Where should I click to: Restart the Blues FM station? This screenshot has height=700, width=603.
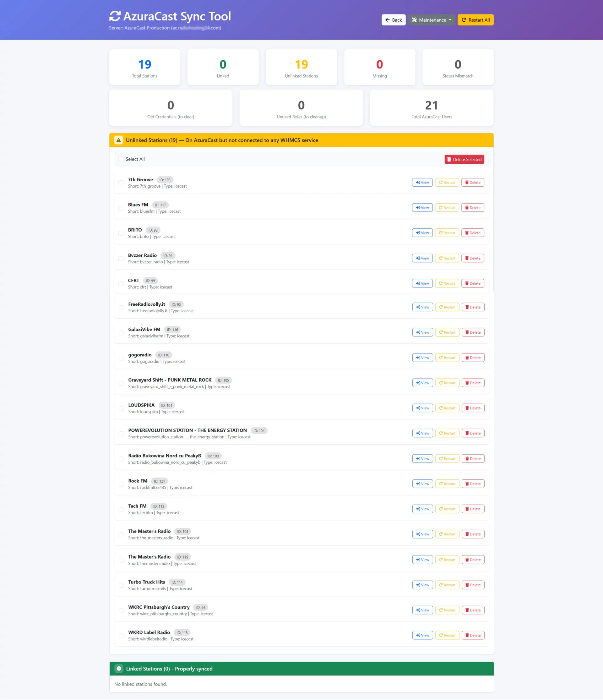(x=447, y=207)
